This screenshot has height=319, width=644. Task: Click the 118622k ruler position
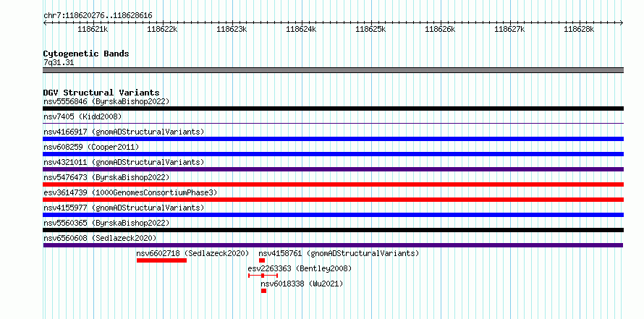(162, 29)
